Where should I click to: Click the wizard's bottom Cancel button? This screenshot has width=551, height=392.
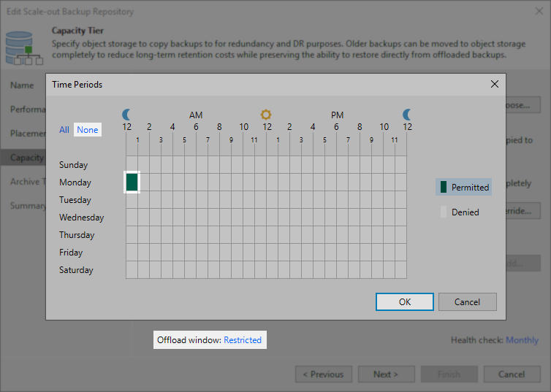tap(512, 374)
